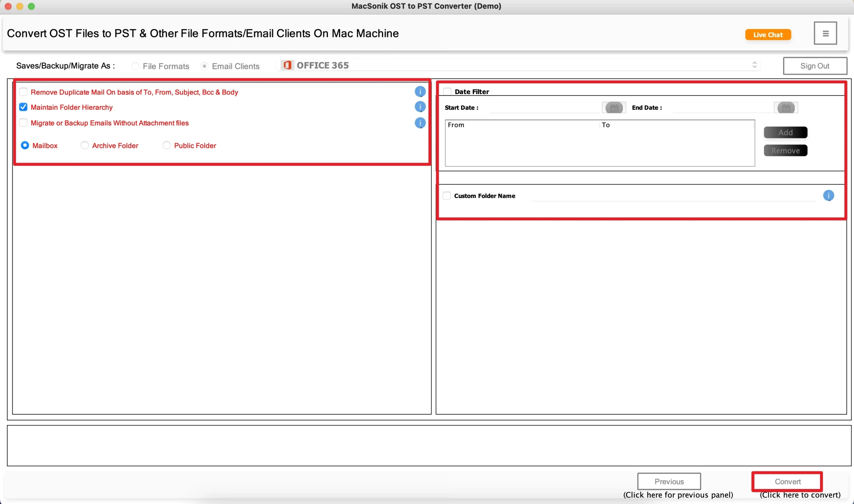This screenshot has height=504, width=854.
Task: Open the hamburger menu
Action: click(x=825, y=33)
